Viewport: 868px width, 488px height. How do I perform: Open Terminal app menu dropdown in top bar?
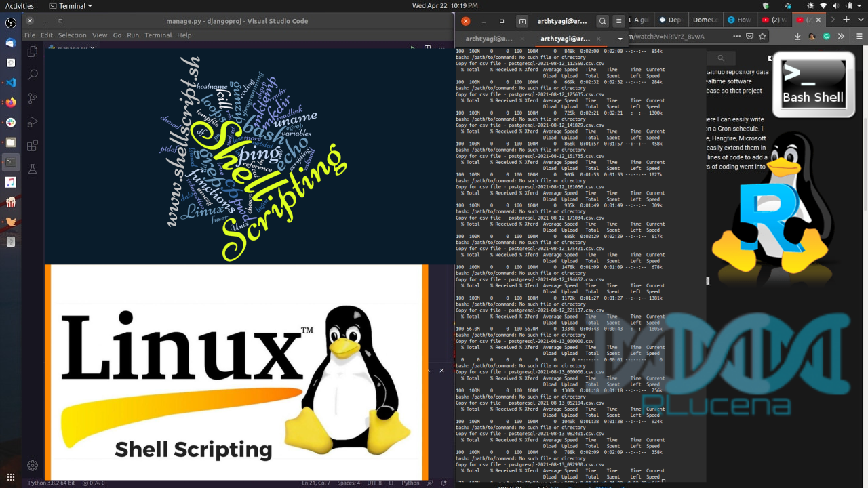click(72, 6)
